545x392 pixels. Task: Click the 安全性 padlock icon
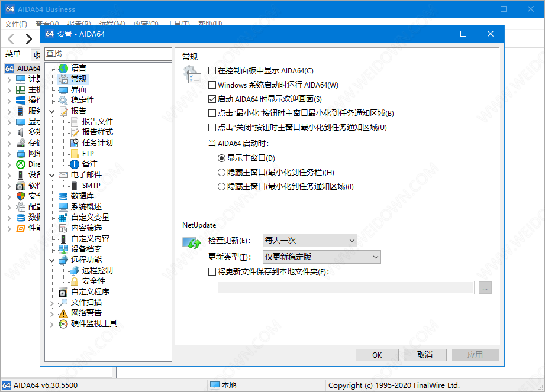point(75,281)
